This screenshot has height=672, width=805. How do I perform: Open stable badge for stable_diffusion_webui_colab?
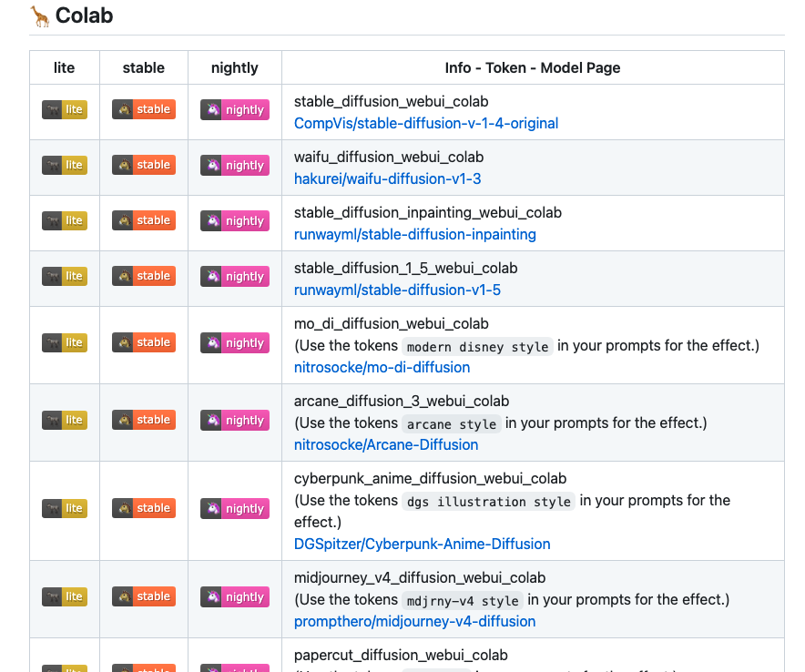pyautogui.click(x=144, y=109)
